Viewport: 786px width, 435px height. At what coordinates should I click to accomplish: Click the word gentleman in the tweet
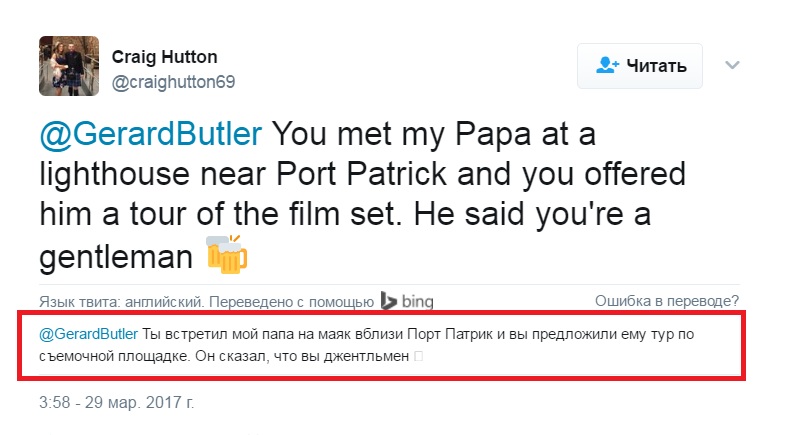[114, 257]
